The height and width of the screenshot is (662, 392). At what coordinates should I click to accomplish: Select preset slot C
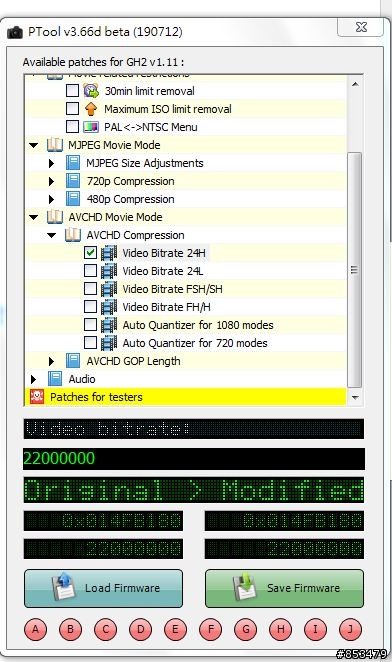[106, 629]
